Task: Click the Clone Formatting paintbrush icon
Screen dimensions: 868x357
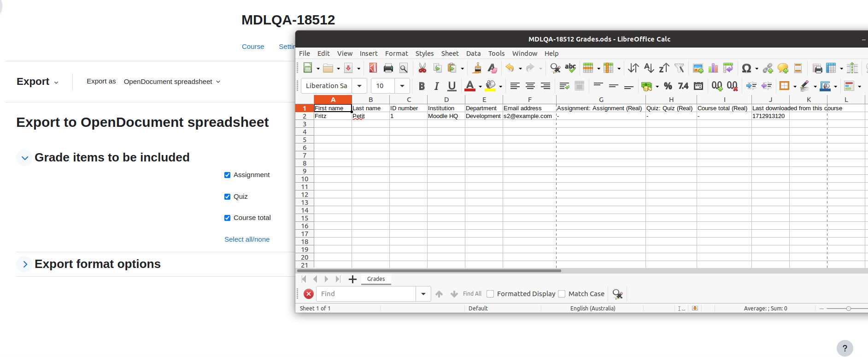Action: (x=477, y=68)
